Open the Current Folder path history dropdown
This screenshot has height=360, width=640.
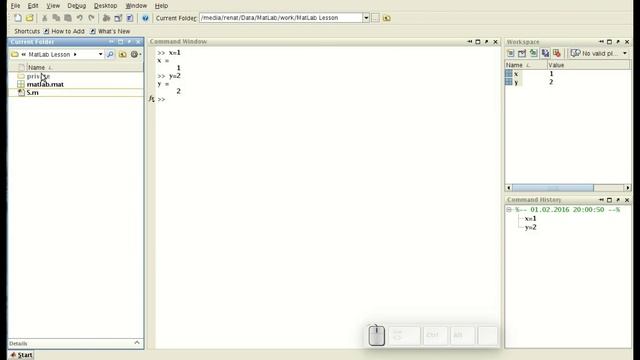tap(366, 18)
